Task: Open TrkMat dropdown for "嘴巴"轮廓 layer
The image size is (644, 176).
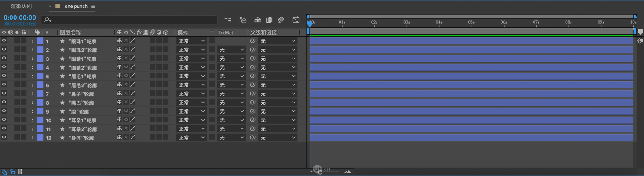Action: 231,103
